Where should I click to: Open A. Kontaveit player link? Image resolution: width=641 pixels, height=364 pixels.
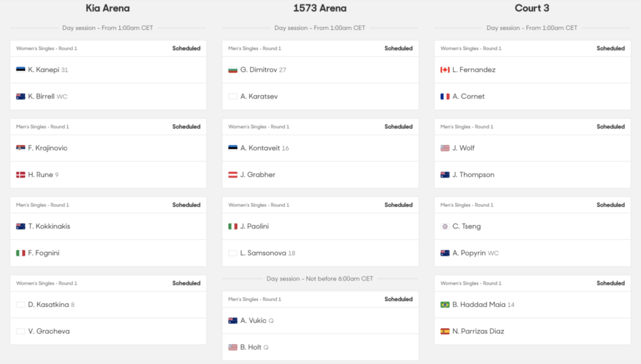tap(260, 148)
